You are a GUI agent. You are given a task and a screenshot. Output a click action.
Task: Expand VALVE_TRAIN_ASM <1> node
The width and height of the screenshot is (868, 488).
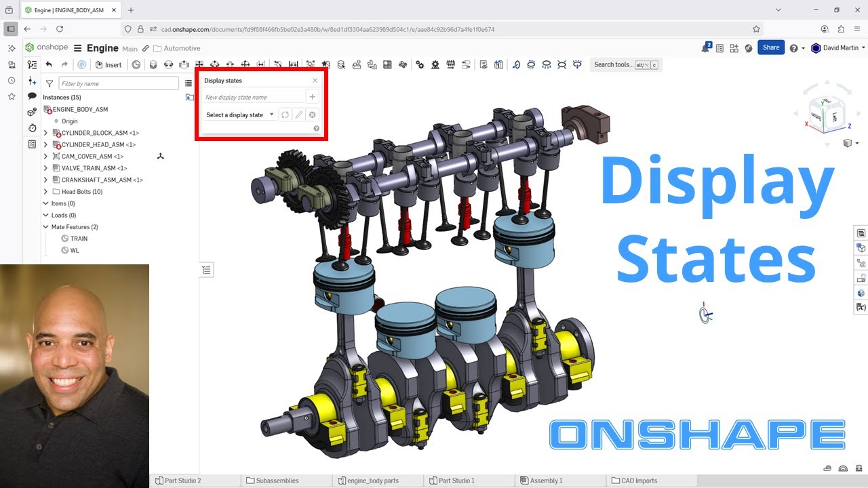point(45,168)
